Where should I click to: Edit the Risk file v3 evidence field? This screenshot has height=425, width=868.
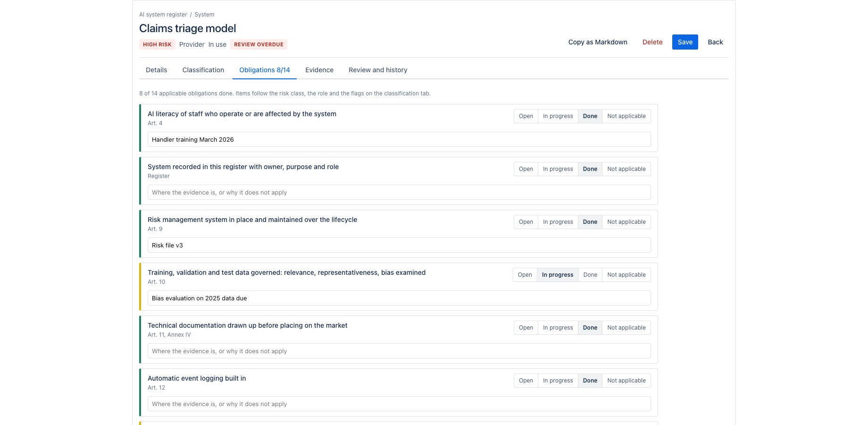click(399, 245)
